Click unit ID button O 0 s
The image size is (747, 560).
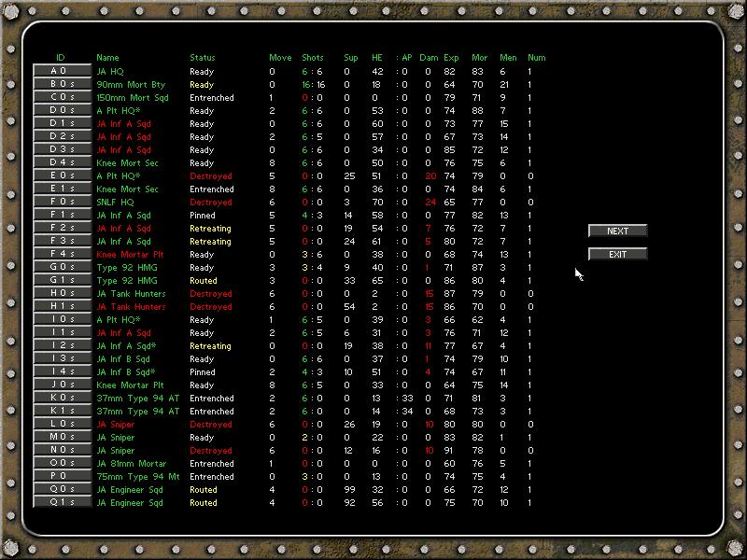click(x=62, y=463)
